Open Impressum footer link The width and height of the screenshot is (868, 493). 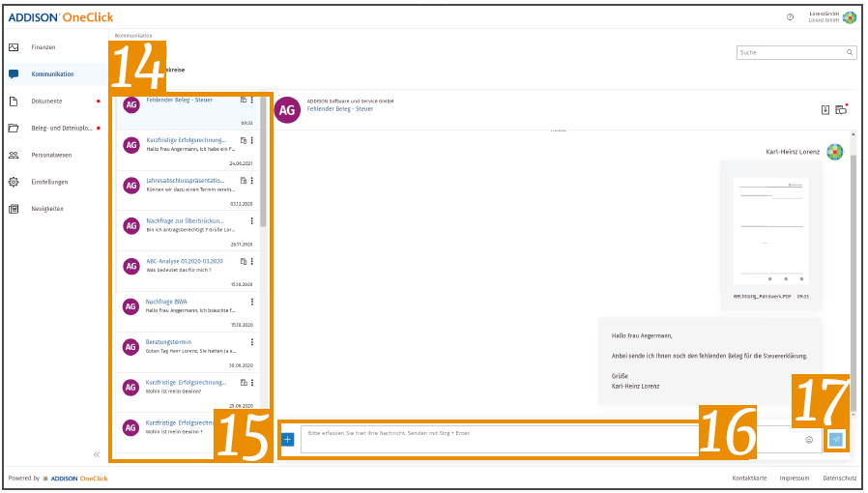tap(794, 478)
